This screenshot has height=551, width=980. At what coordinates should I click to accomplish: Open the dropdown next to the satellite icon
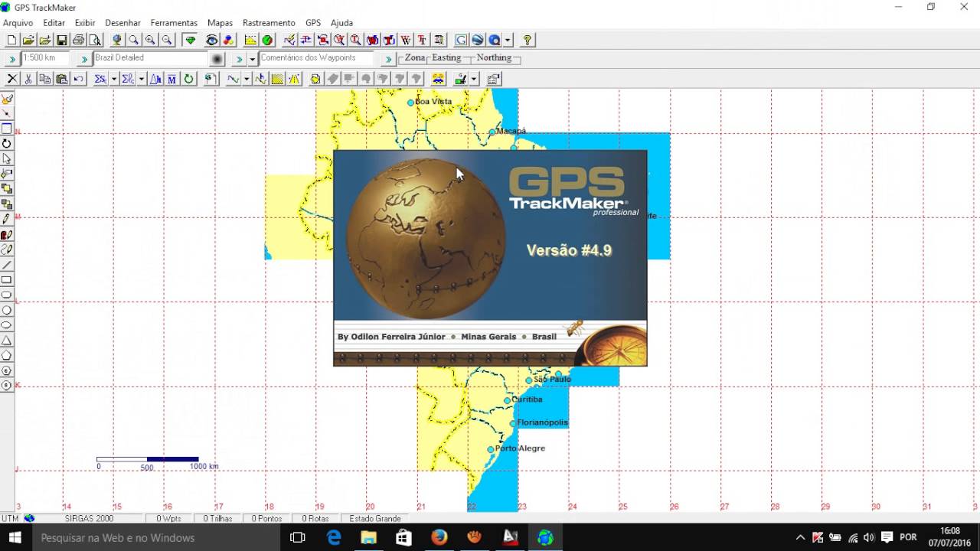point(474,79)
